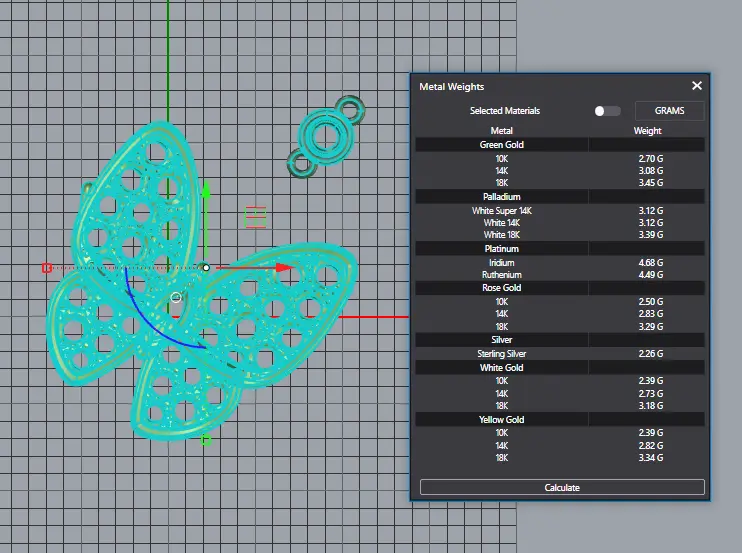Click the gumball center origin point

(206, 268)
